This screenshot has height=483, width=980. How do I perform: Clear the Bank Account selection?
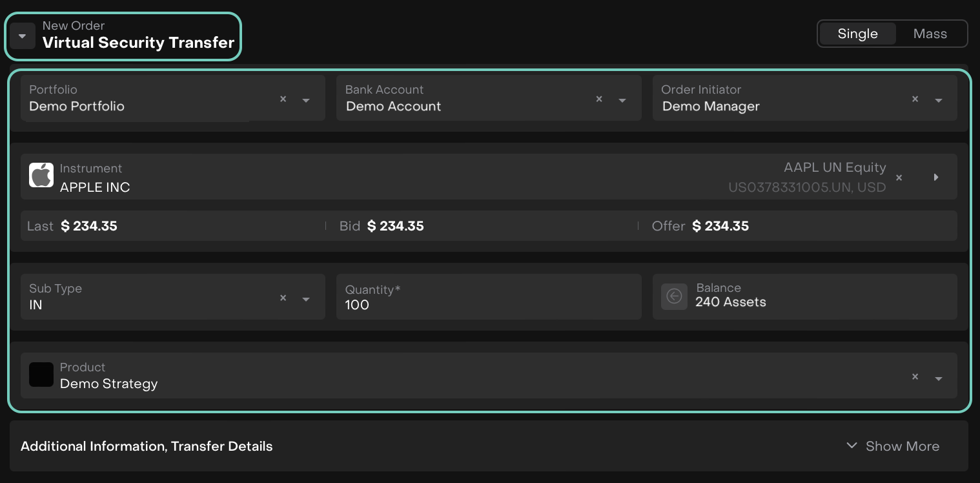pyautogui.click(x=599, y=99)
